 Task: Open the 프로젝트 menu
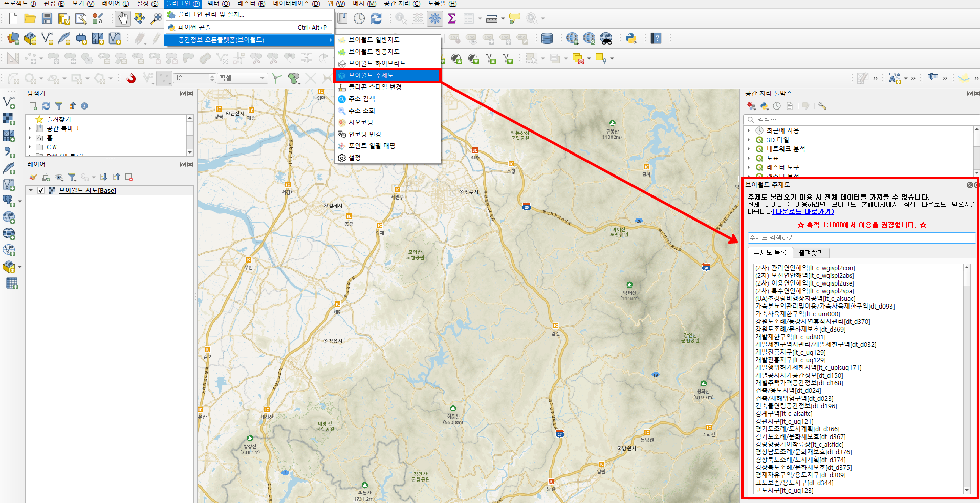pyautogui.click(x=19, y=4)
